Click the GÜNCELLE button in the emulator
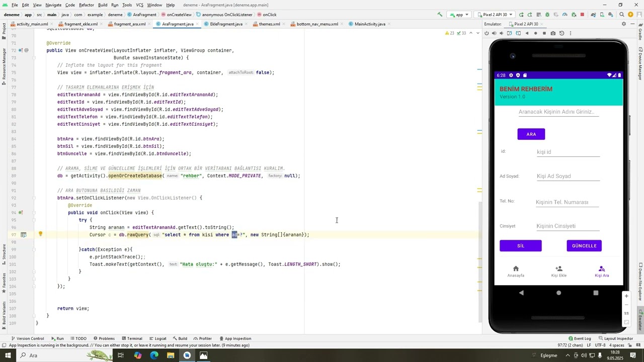This screenshot has height=362, width=644. (584, 246)
